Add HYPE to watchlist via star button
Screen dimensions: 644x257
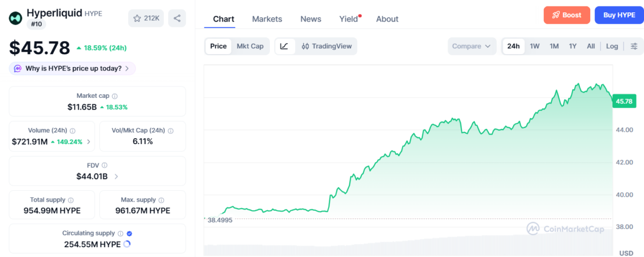pyautogui.click(x=146, y=18)
